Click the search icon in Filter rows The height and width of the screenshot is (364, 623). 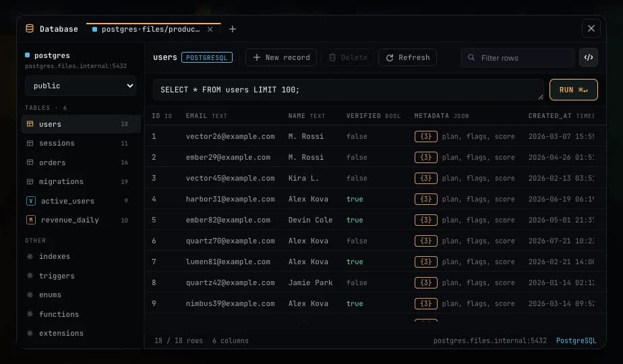click(x=471, y=57)
